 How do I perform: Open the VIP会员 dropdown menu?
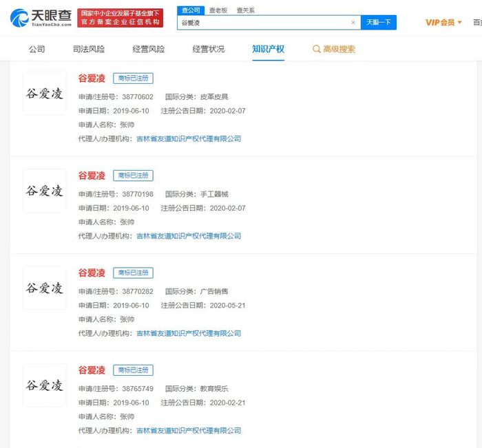(x=443, y=23)
